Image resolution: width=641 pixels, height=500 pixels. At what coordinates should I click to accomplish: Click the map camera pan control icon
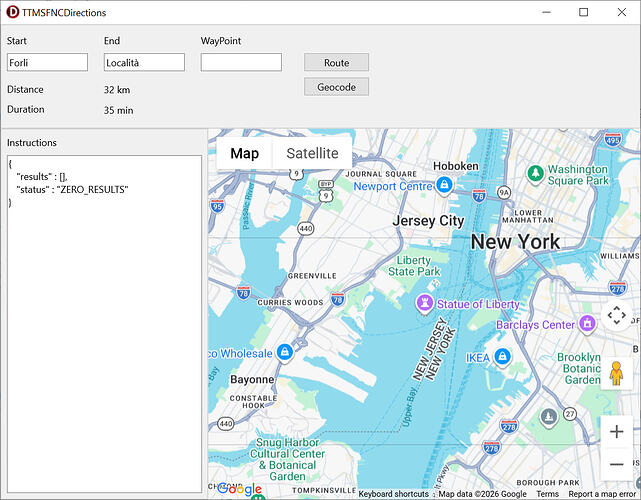[616, 315]
